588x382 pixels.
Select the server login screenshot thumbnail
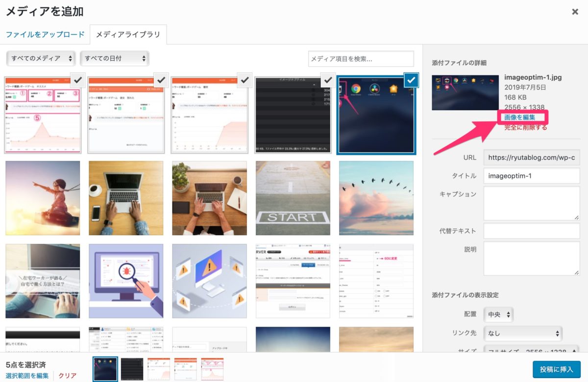(293, 281)
